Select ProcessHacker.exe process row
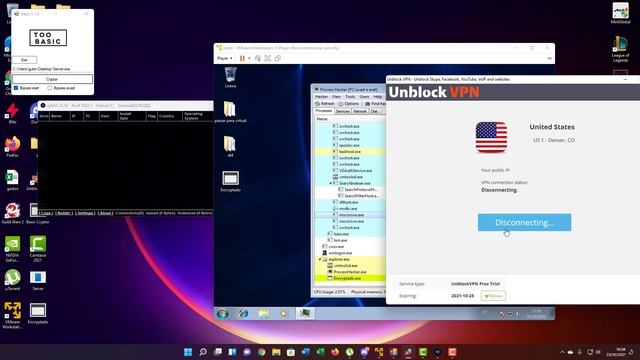 350,272
